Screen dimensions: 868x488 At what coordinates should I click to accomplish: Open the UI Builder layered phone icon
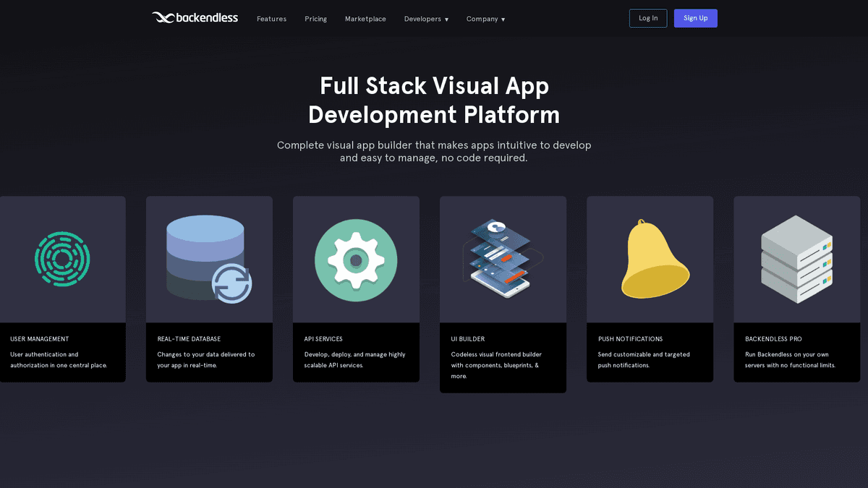click(x=502, y=259)
